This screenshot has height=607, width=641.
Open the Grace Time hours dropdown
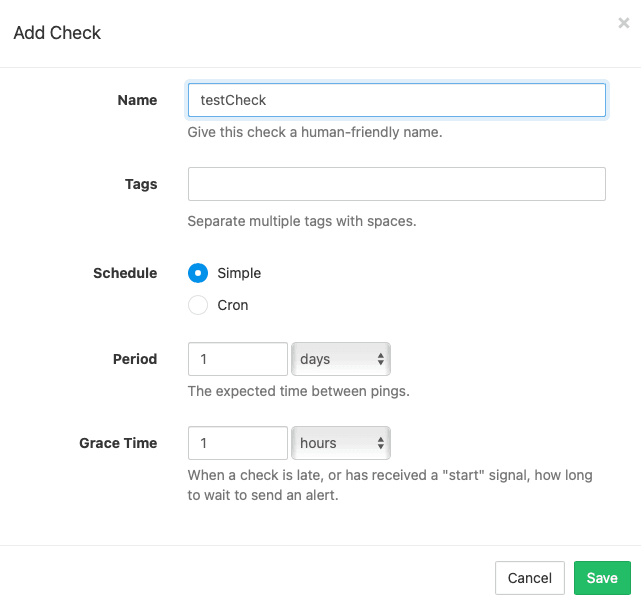coord(341,443)
